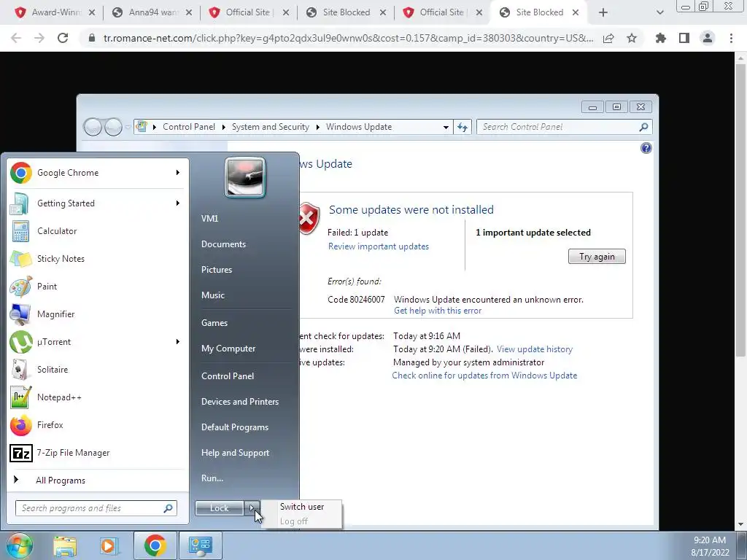Bookmark this page with star icon
The width and height of the screenshot is (747, 560).
pos(632,38)
